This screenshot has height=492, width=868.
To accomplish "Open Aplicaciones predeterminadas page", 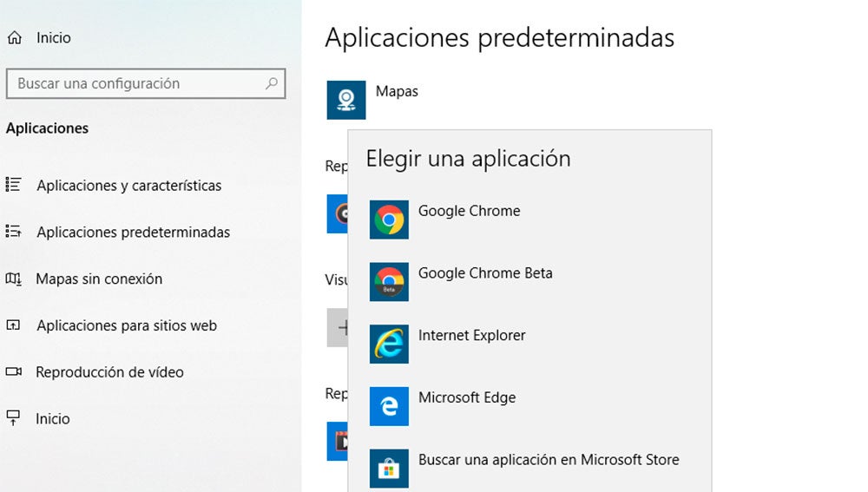I will [x=134, y=232].
